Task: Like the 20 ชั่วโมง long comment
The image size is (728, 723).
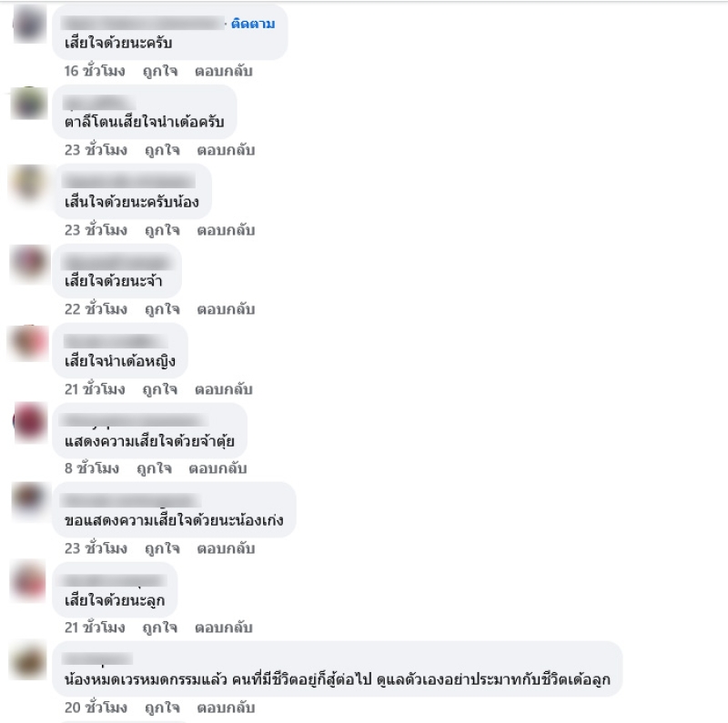Action: (x=162, y=708)
